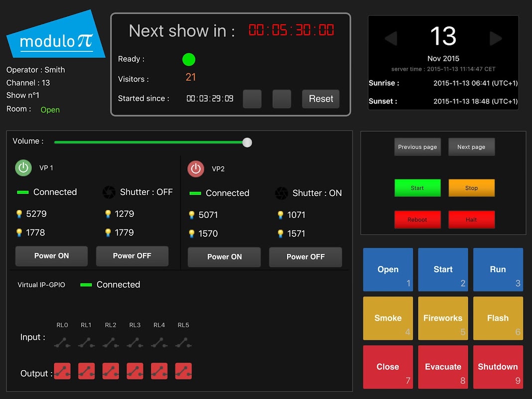Click the RL2 input switch
The width and height of the screenshot is (532, 399).
pyautogui.click(x=111, y=343)
